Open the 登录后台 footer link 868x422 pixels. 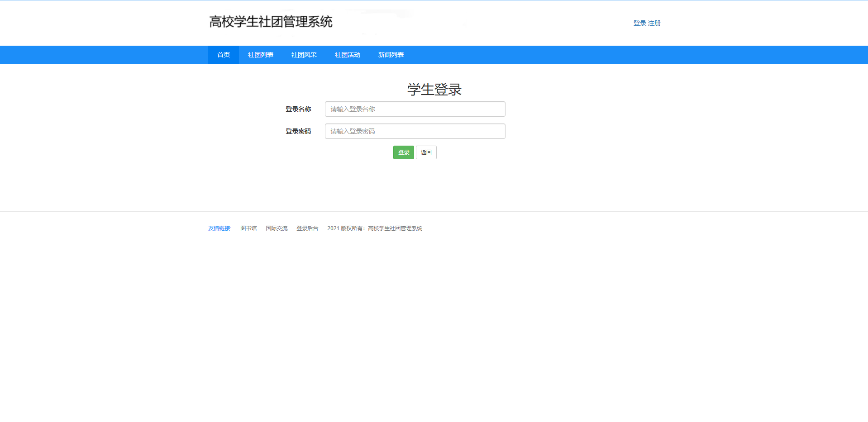307,228
